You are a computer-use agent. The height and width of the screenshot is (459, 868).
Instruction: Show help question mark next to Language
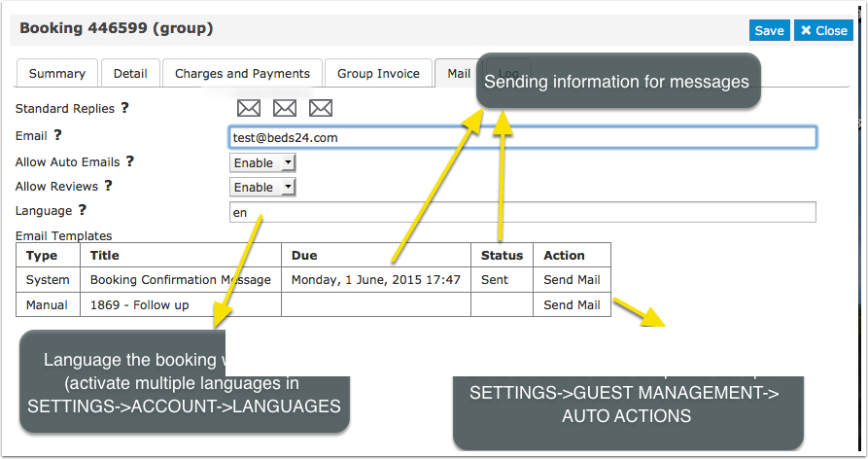(83, 210)
